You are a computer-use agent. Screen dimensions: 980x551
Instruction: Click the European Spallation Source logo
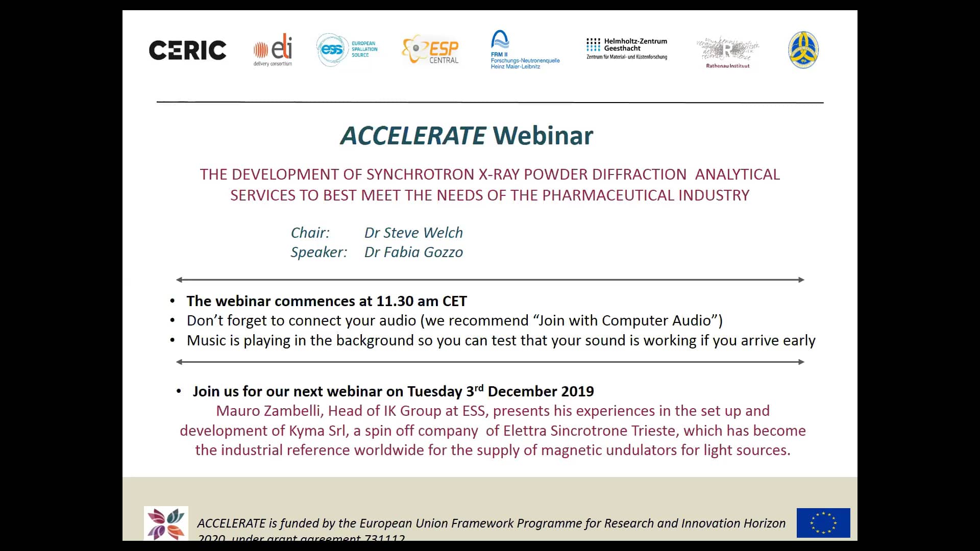tap(347, 49)
